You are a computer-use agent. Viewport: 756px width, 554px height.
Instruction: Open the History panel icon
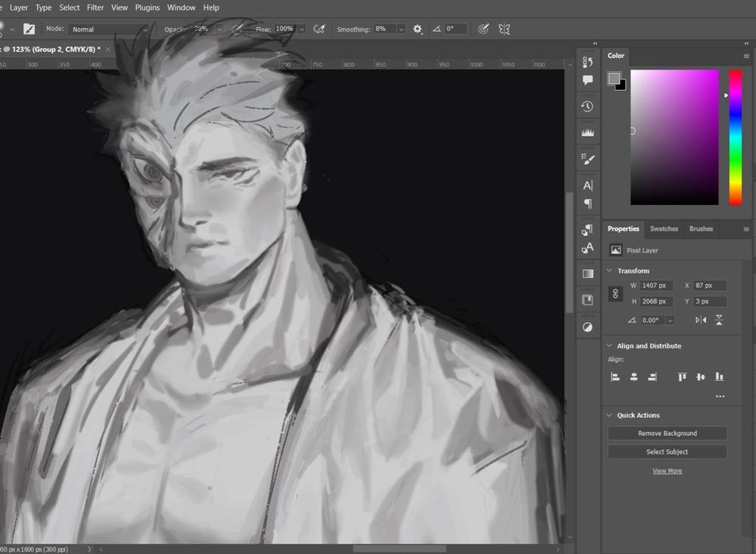pyautogui.click(x=587, y=107)
